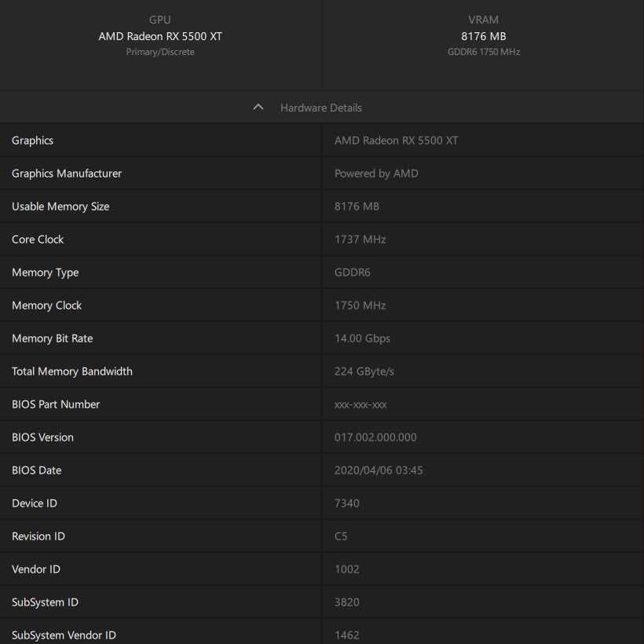Click the SubSystem ID 3820 value
The width and height of the screenshot is (644, 644).
coord(347,602)
